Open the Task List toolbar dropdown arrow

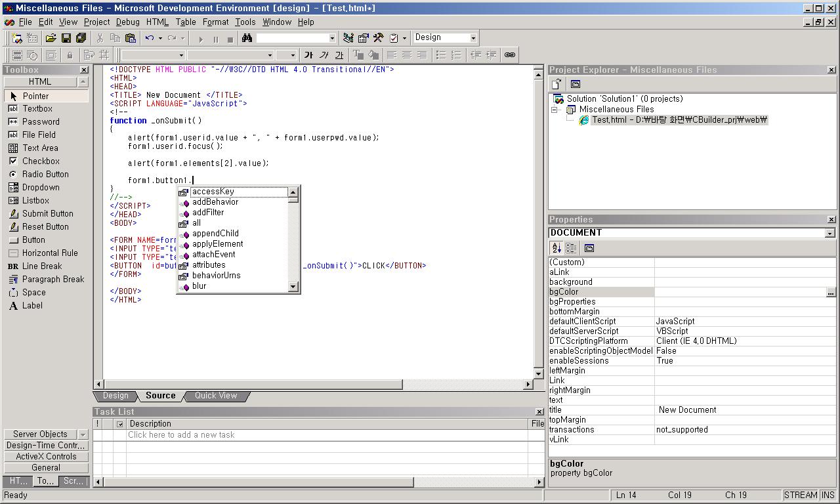click(404, 38)
